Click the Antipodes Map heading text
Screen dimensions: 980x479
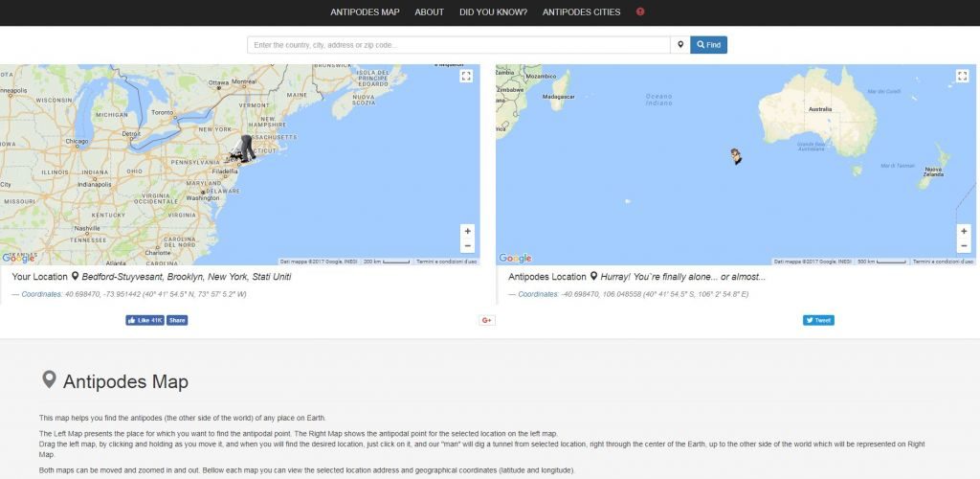[125, 381]
